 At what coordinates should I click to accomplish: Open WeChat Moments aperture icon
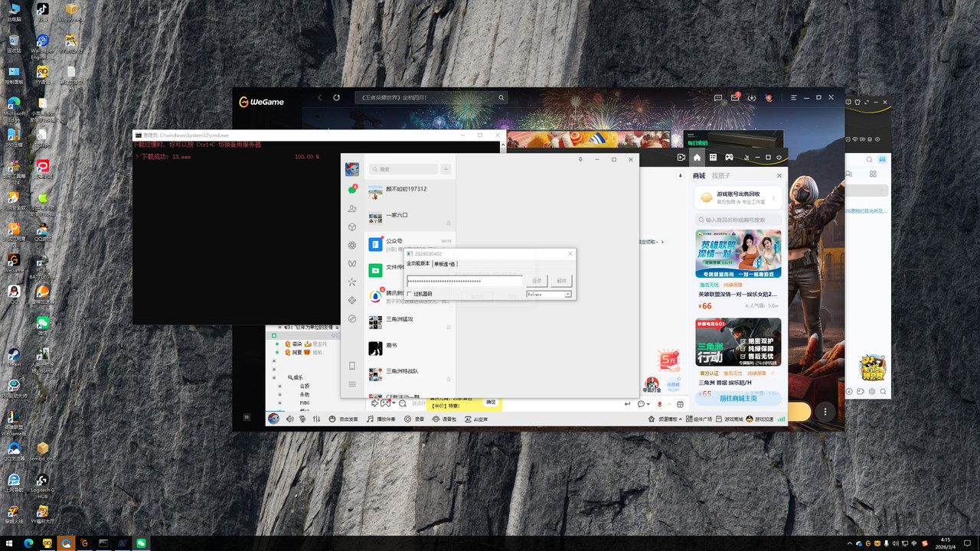[352, 245]
